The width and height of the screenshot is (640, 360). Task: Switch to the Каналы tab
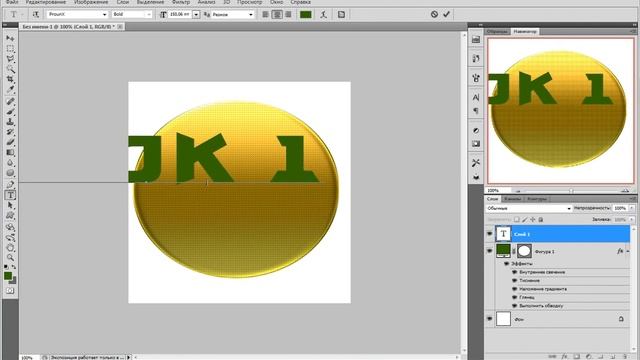click(512, 199)
